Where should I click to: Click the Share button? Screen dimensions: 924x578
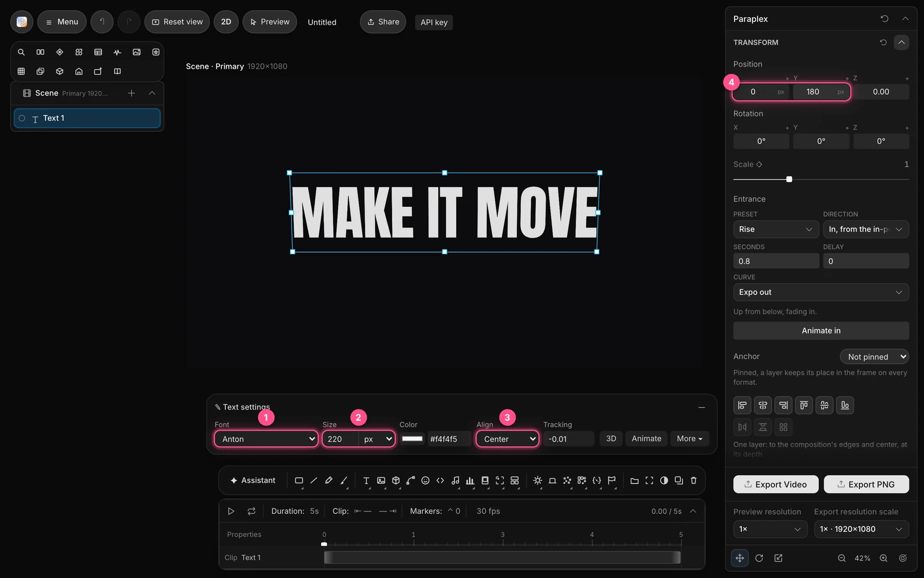click(383, 22)
